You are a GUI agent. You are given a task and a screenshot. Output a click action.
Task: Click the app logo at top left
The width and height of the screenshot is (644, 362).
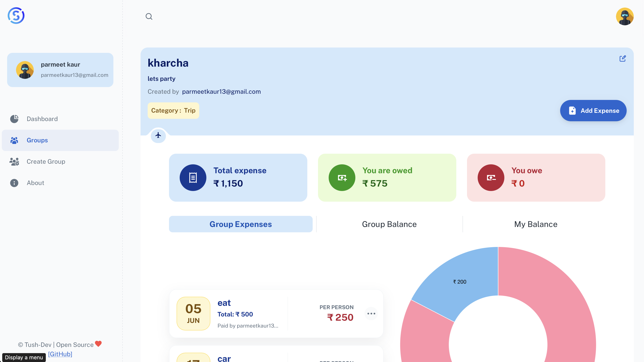tap(16, 16)
